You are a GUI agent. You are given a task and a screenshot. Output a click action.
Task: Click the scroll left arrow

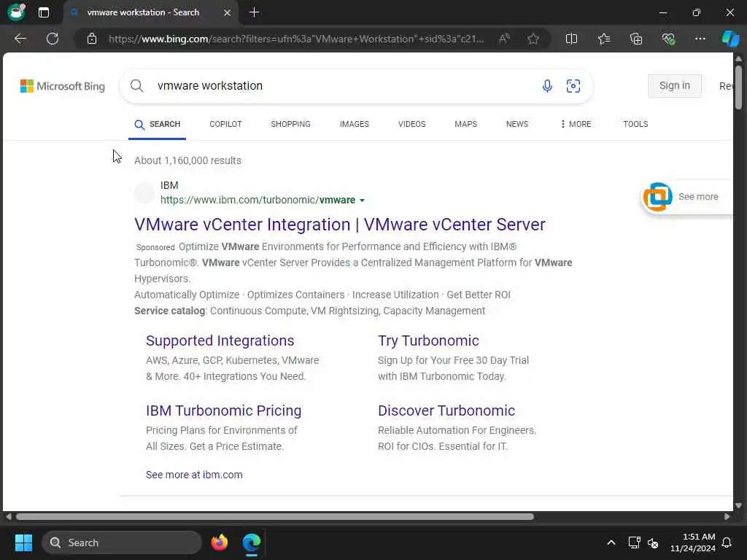click(9, 517)
